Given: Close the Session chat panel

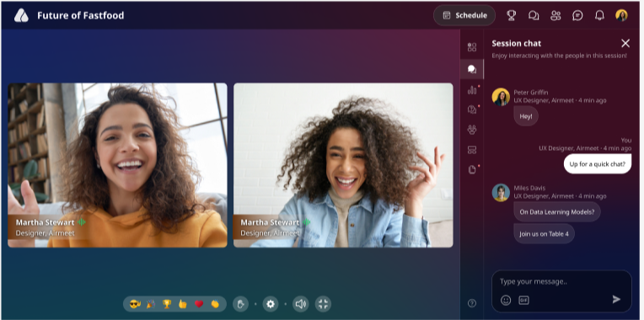Looking at the screenshot, I should 625,43.
